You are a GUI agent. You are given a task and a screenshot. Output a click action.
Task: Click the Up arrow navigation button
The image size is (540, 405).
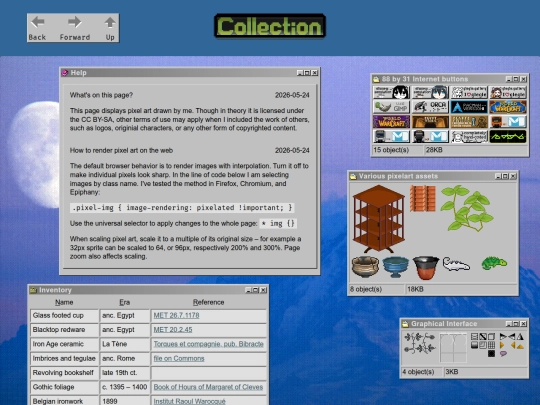tap(110, 28)
